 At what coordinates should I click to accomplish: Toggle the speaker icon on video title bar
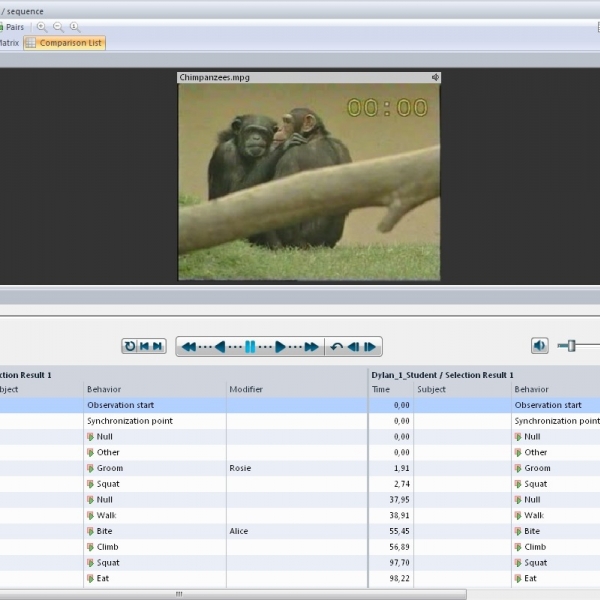coord(435,77)
